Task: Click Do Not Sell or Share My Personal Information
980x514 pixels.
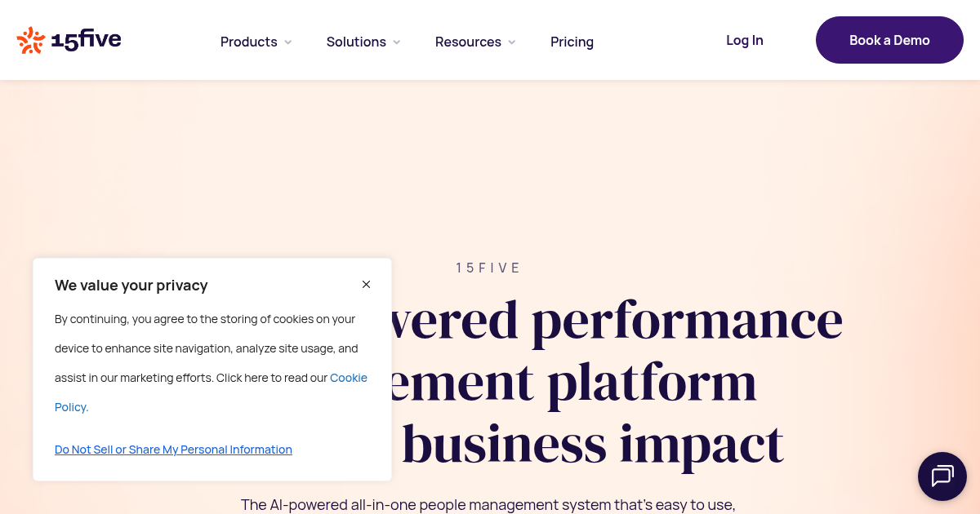Action: pyautogui.click(x=173, y=450)
